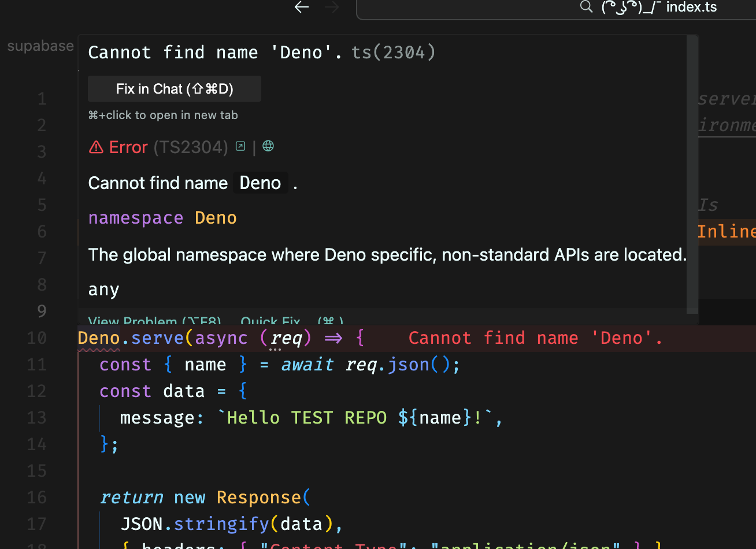
Task: Click hover title Cannot find name 'Deno'. ts(2304)
Action: [262, 53]
